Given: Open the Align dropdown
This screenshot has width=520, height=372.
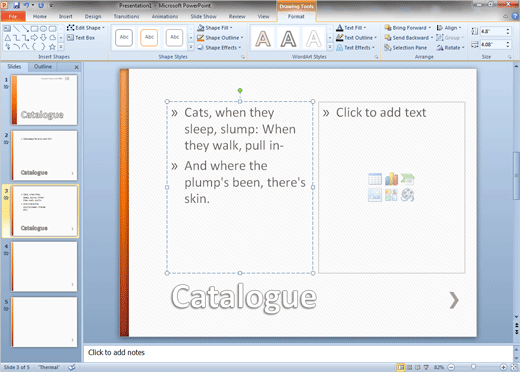Looking at the screenshot, I should pyautogui.click(x=449, y=28).
